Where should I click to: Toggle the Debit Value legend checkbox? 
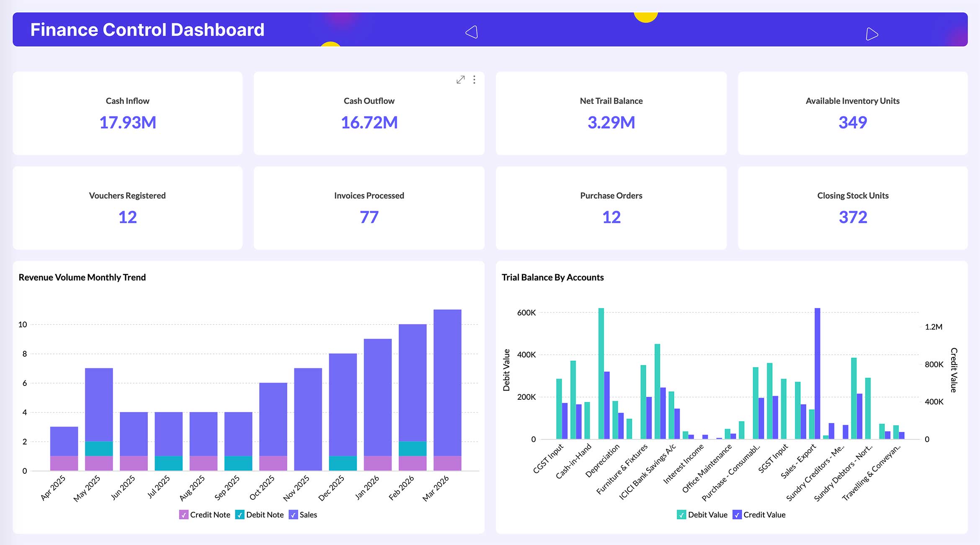click(681, 515)
